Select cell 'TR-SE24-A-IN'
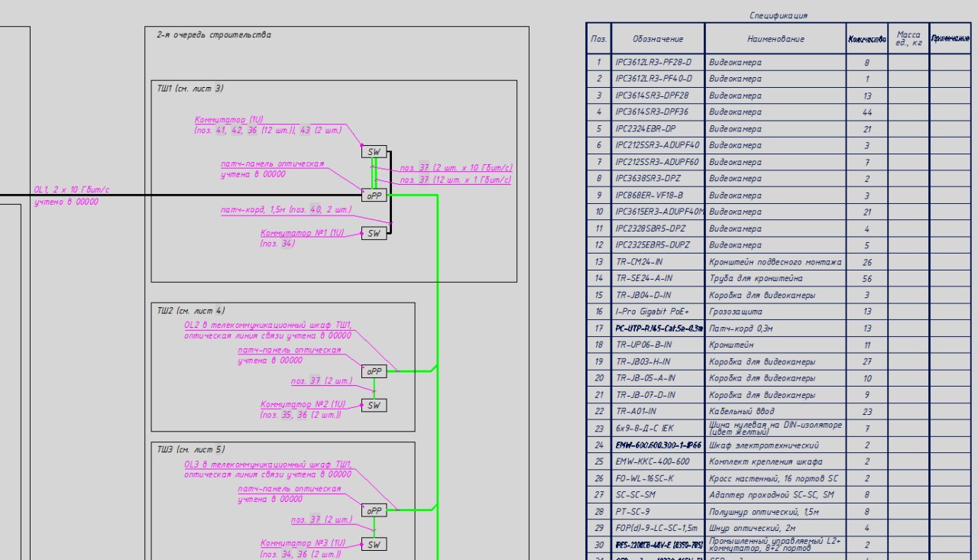This screenshot has height=560, width=978. pos(658,278)
